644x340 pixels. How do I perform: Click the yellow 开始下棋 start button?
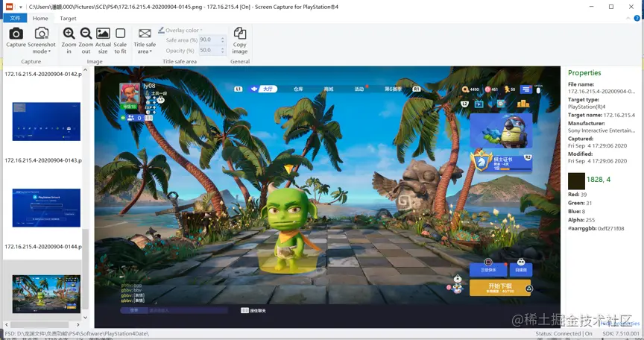(500, 288)
